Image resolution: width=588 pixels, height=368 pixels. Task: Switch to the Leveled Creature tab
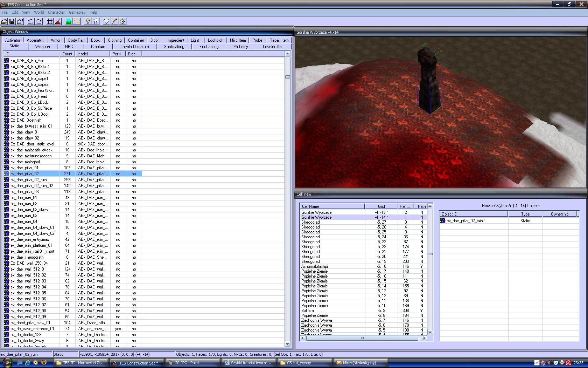click(135, 47)
